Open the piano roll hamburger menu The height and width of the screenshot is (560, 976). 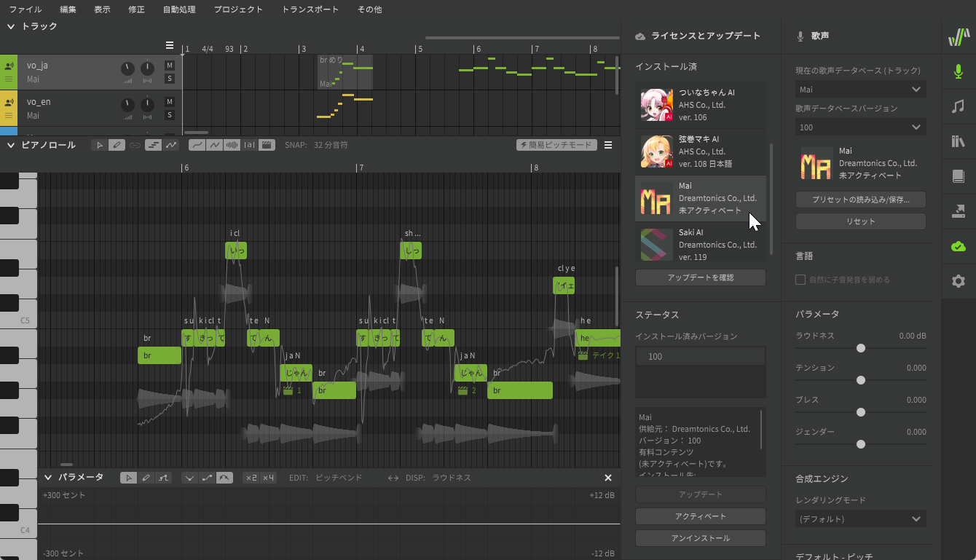click(x=608, y=145)
